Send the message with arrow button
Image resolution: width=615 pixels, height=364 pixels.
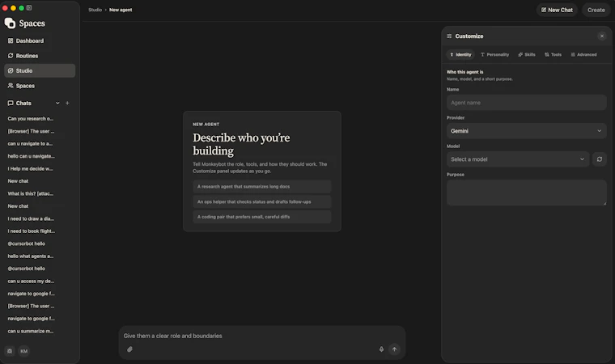tap(394, 349)
